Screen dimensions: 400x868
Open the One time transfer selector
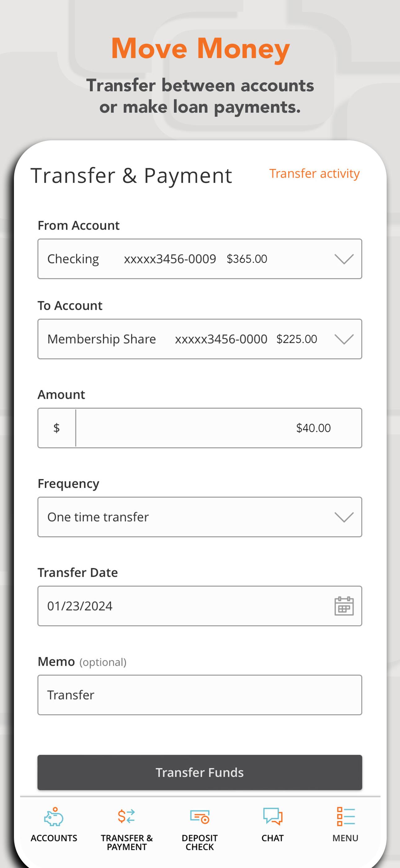click(200, 517)
